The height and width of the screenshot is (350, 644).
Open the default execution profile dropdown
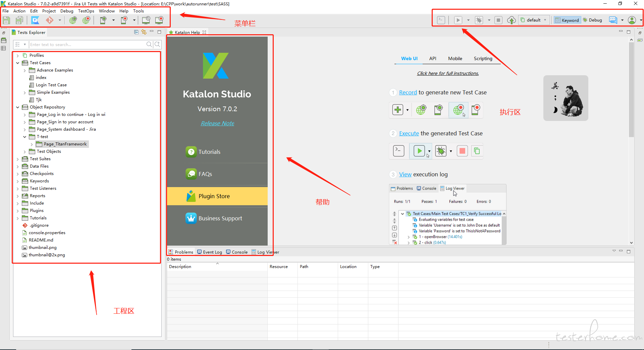(x=534, y=20)
